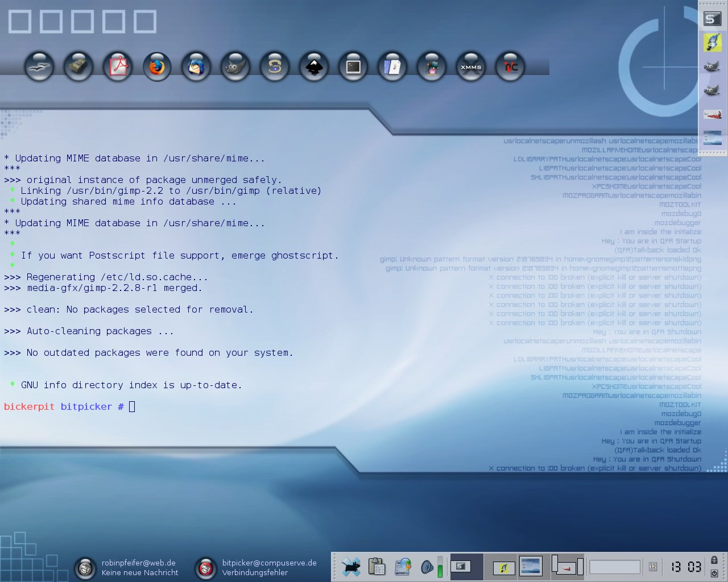Screen dimensions: 728x582
Task: Open Thunderbird mail client icon
Action: pyautogui.click(x=196, y=67)
